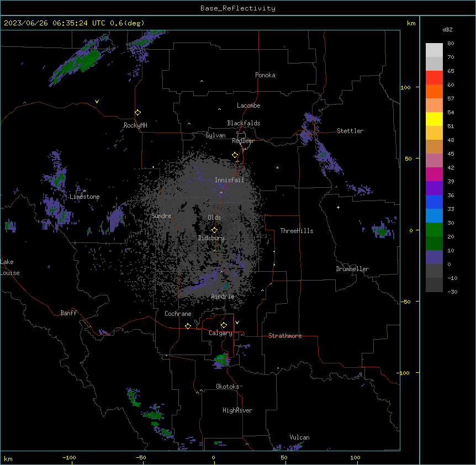
Task: Select the yellow diamond marker between Olds and Didsbury
Action: (214, 230)
